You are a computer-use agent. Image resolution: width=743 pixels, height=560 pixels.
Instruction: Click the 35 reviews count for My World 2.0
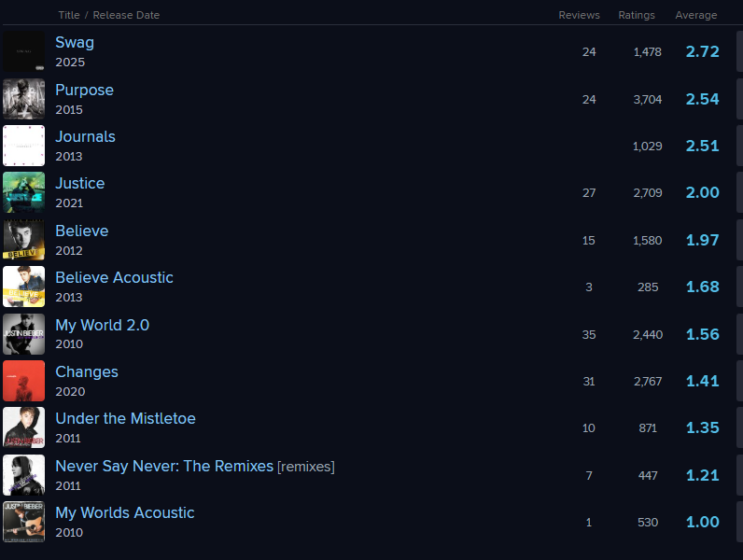click(x=589, y=334)
